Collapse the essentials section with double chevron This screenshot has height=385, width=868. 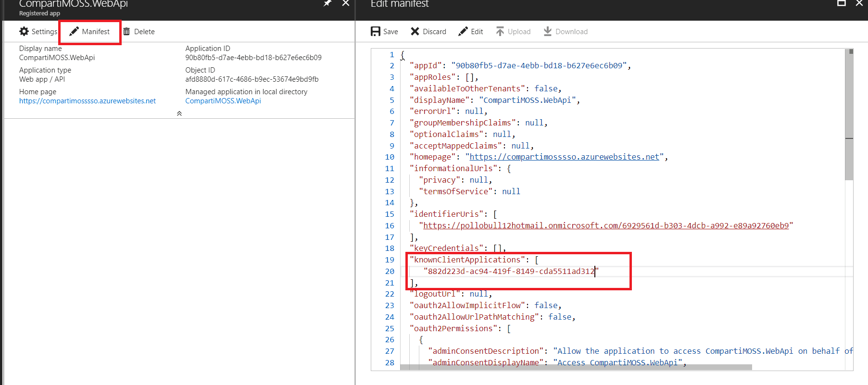[179, 113]
